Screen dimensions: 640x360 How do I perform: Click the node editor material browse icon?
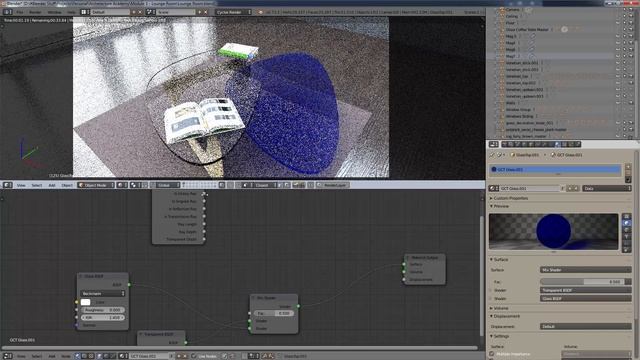point(123,356)
